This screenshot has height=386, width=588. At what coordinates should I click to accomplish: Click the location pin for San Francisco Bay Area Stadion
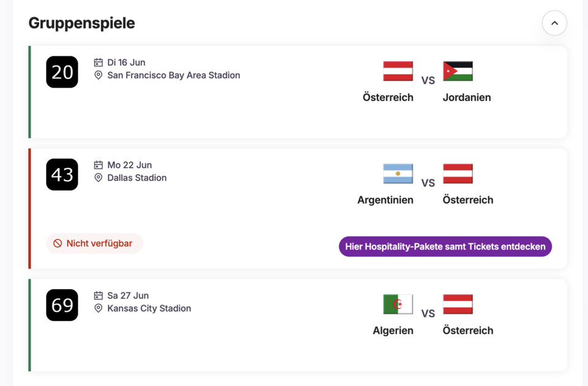coord(99,75)
